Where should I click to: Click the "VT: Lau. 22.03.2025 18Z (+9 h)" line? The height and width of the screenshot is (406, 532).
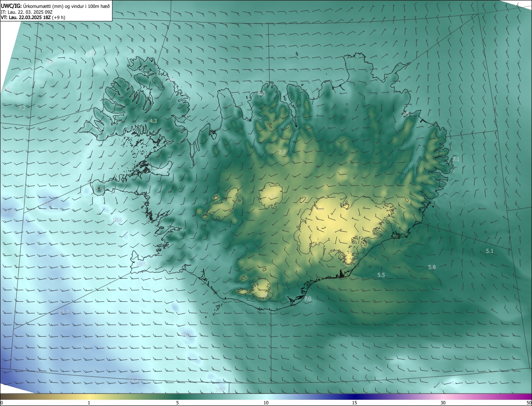tap(33, 17)
